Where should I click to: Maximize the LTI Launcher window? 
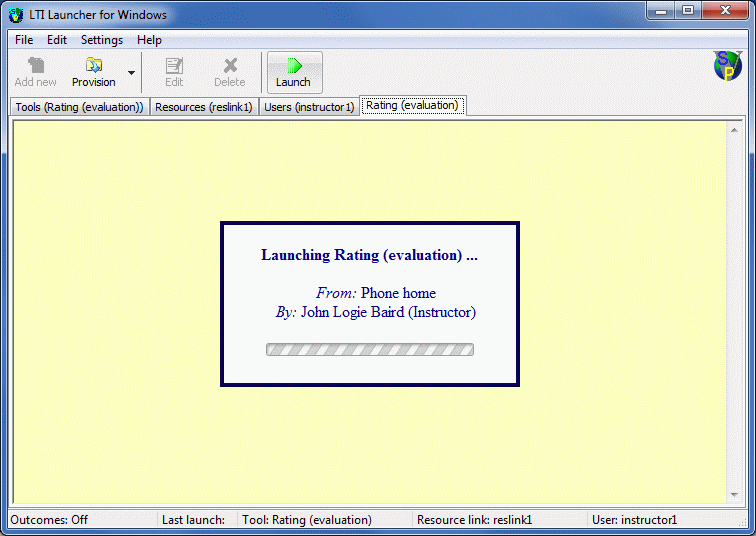[688, 11]
